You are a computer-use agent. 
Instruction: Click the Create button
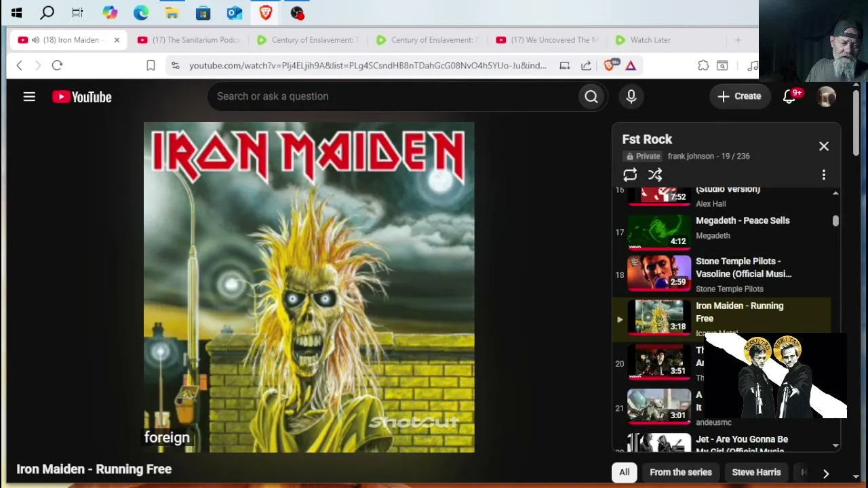pos(740,96)
